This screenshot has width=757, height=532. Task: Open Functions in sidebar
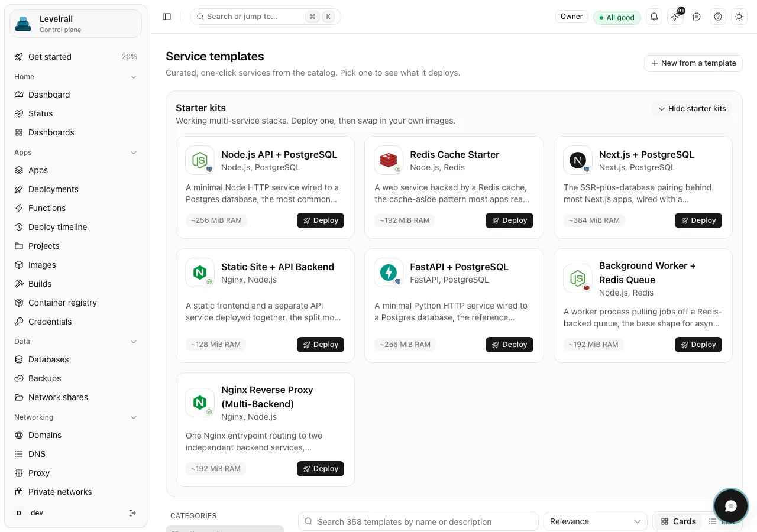coord(76,208)
